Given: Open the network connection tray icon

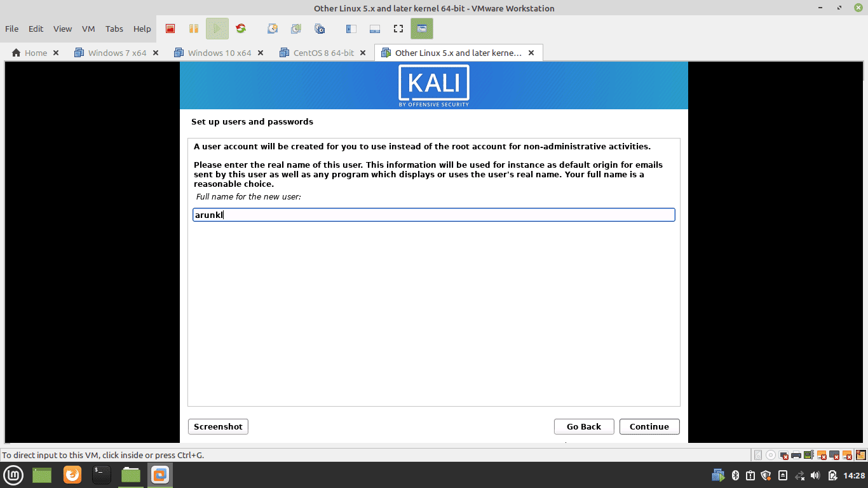Looking at the screenshot, I should click(800, 475).
